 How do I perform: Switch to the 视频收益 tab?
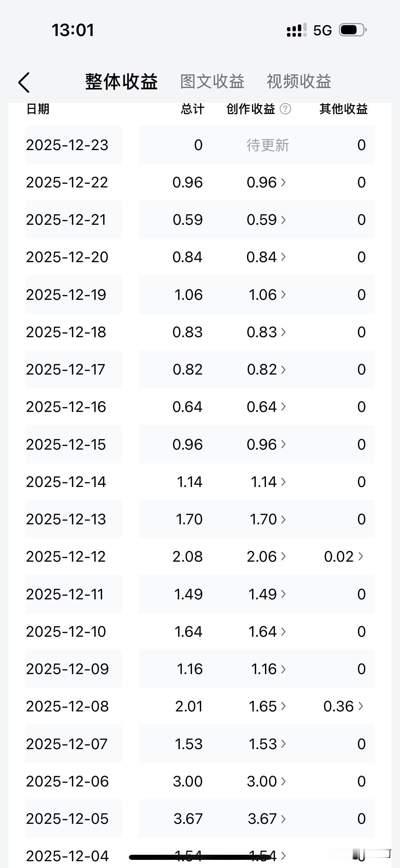(299, 82)
